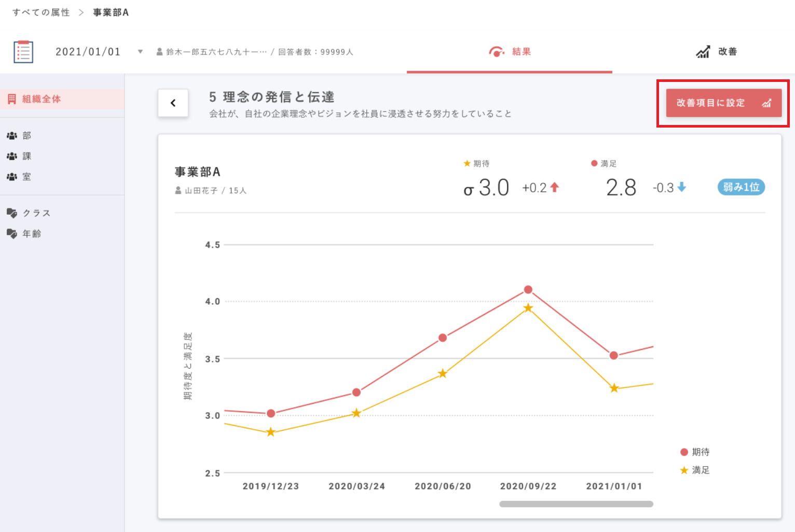The image size is (795, 532).
Task: Click the 弱み1位 badge
Action: (x=741, y=187)
